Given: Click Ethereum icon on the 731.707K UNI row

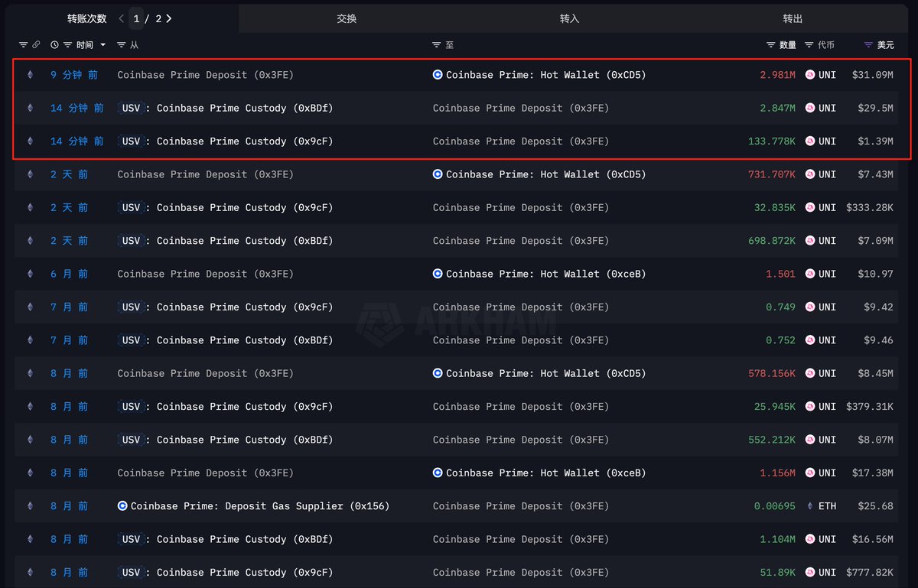Looking at the screenshot, I should (x=31, y=174).
